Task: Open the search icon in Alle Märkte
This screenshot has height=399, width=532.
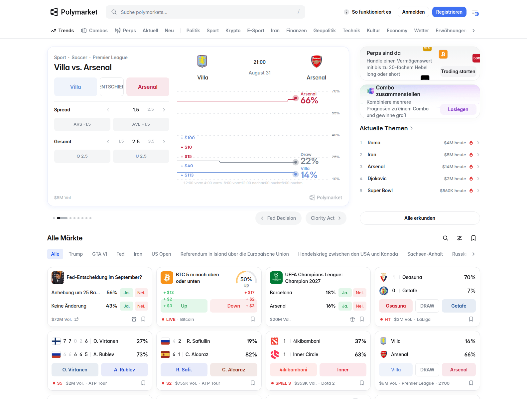Action: tap(446, 238)
